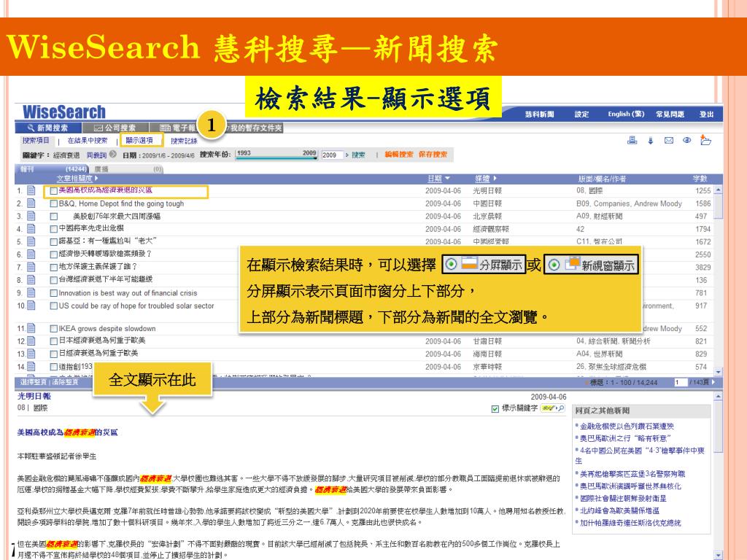Sort by 日期 column arrow

[x=447, y=179]
